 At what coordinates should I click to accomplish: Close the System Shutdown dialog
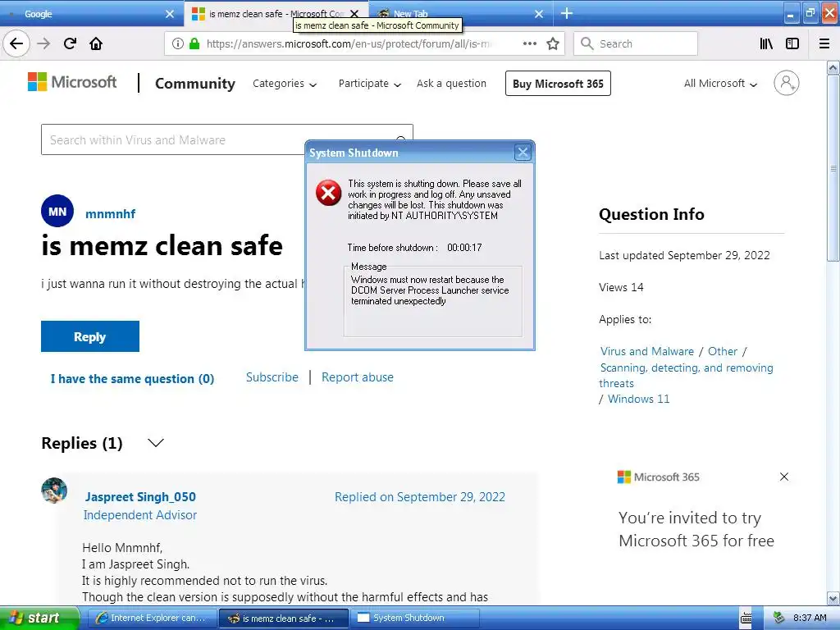pyautogui.click(x=523, y=153)
